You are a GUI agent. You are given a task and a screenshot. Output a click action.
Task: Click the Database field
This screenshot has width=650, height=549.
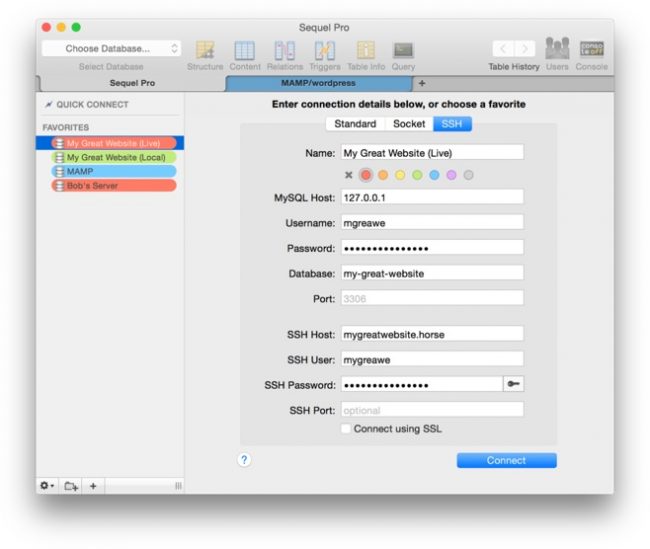(432, 273)
